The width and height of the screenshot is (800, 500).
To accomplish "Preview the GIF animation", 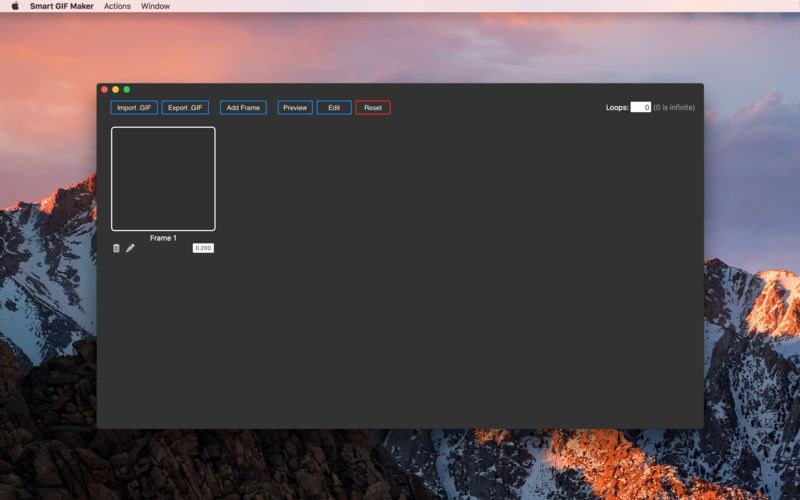I will pyautogui.click(x=295, y=108).
